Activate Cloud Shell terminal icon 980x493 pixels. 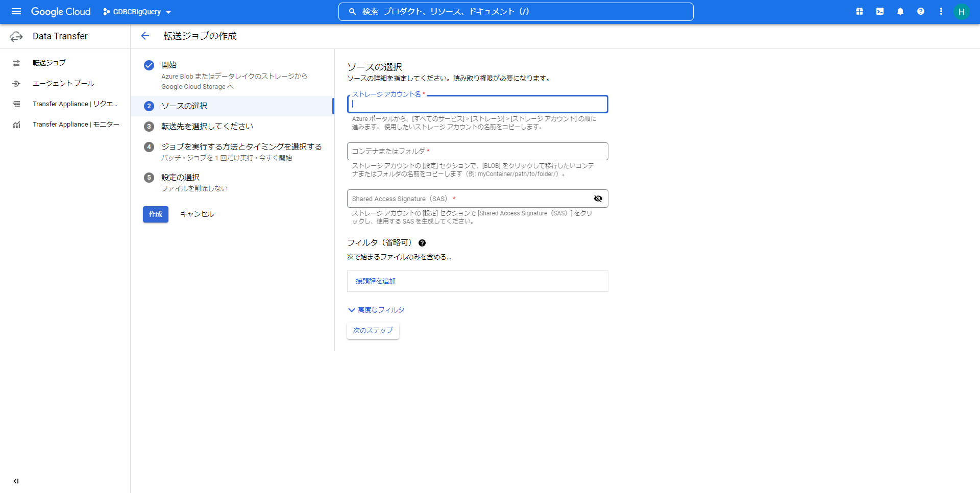[x=880, y=11]
